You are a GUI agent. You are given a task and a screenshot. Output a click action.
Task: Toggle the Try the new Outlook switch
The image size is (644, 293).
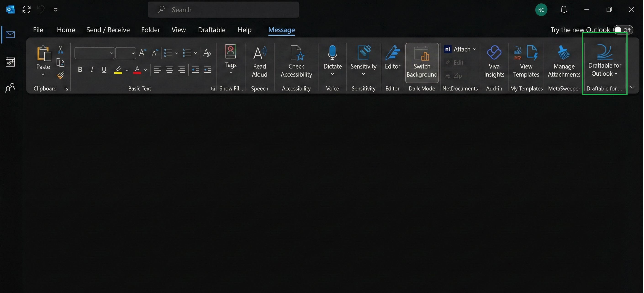click(x=622, y=29)
